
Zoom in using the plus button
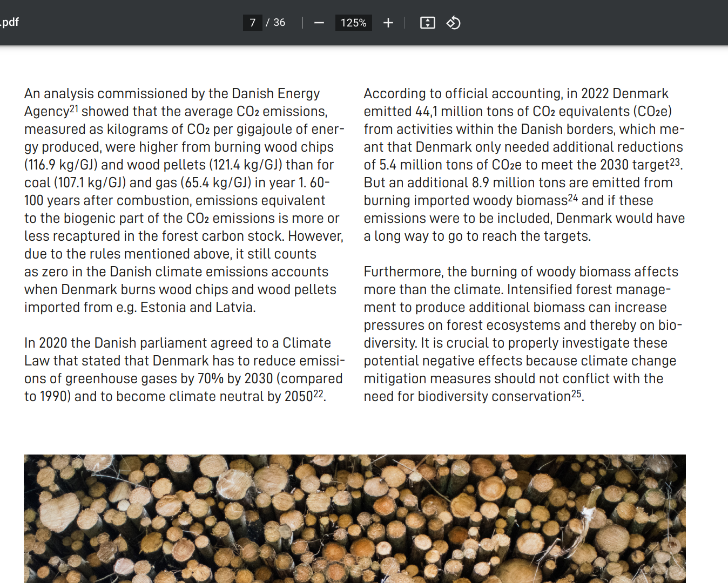(388, 23)
